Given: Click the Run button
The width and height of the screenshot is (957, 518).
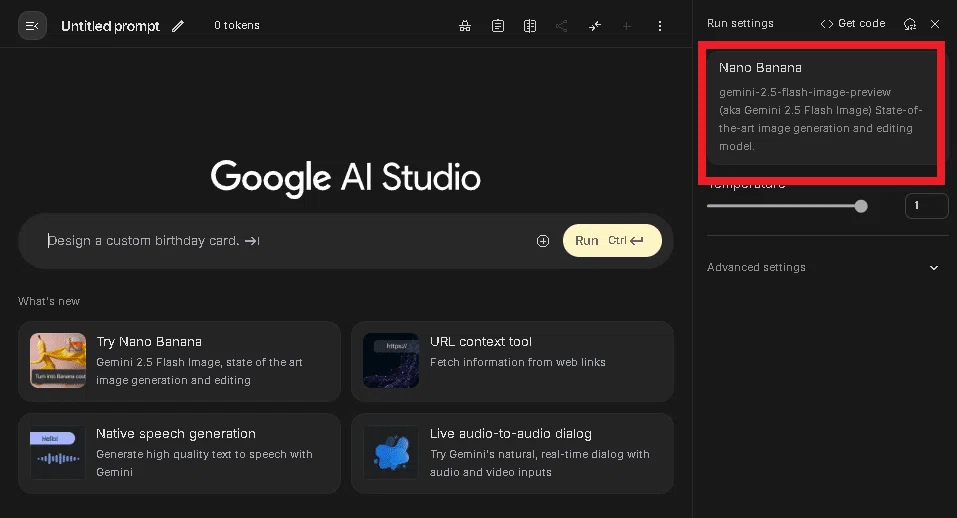Looking at the screenshot, I should pos(612,240).
